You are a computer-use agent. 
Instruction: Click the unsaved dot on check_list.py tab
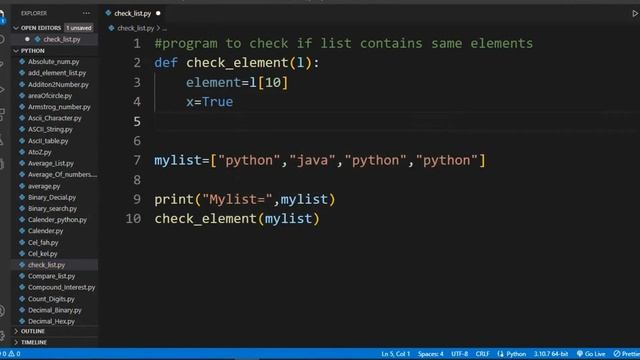[158, 13]
